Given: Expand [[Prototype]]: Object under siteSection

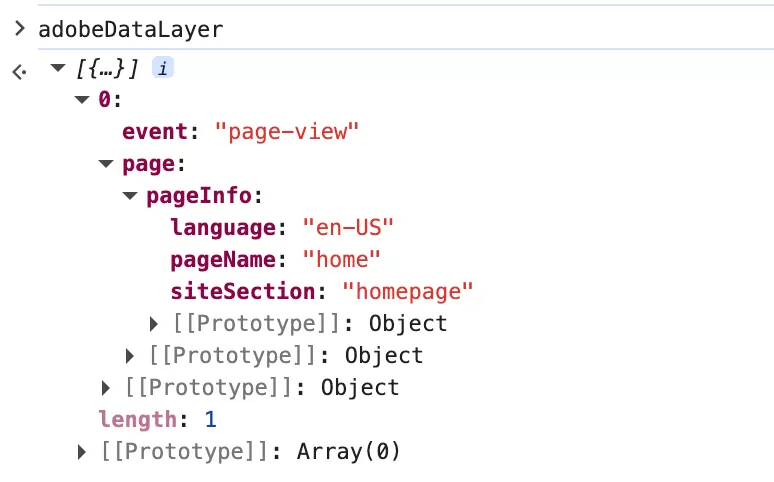Looking at the screenshot, I should tap(154, 324).
